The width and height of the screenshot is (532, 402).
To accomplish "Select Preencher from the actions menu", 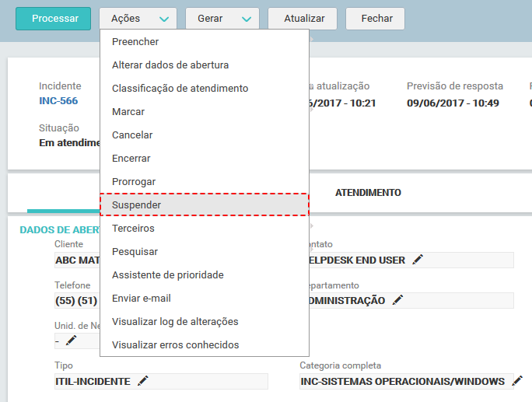I will pos(205,42).
